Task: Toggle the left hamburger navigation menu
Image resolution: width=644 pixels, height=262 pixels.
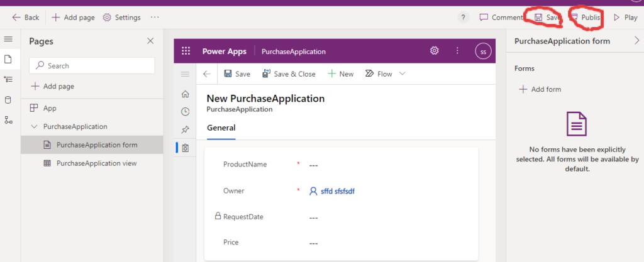Action: click(8, 39)
